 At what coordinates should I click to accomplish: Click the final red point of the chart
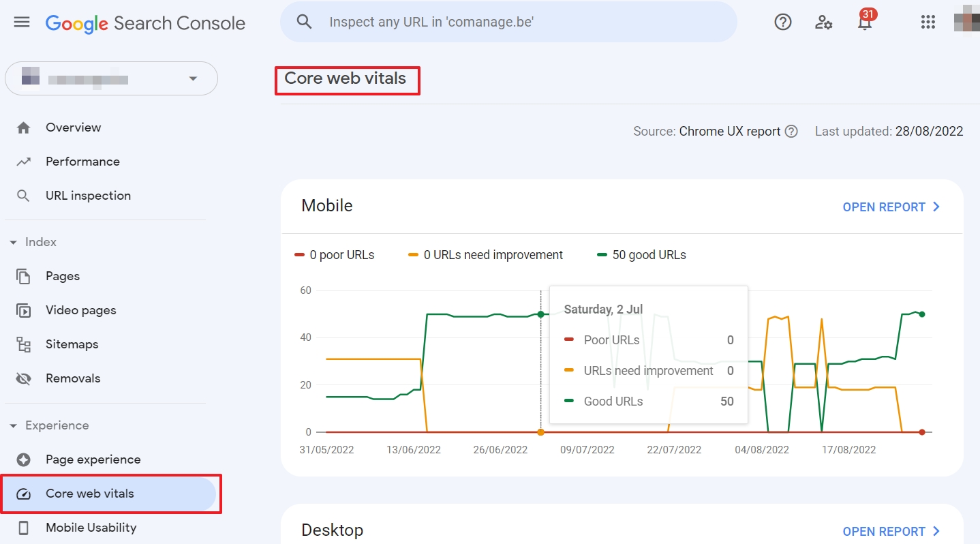pos(922,432)
